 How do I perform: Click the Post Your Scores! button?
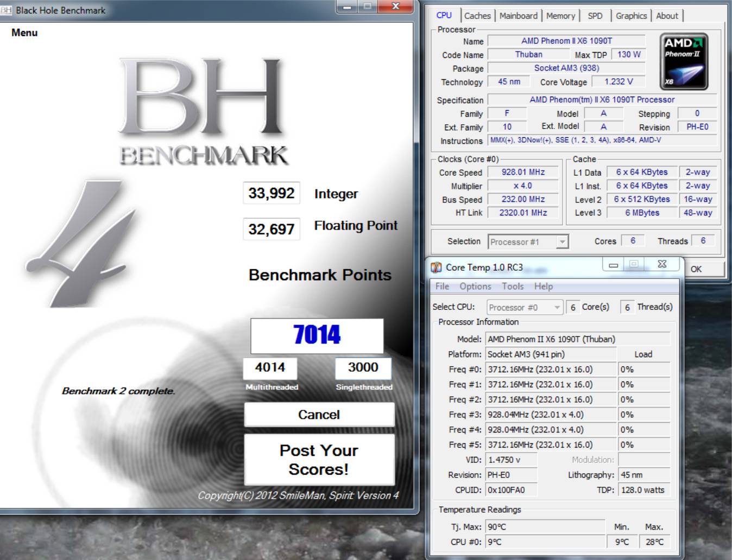(319, 460)
